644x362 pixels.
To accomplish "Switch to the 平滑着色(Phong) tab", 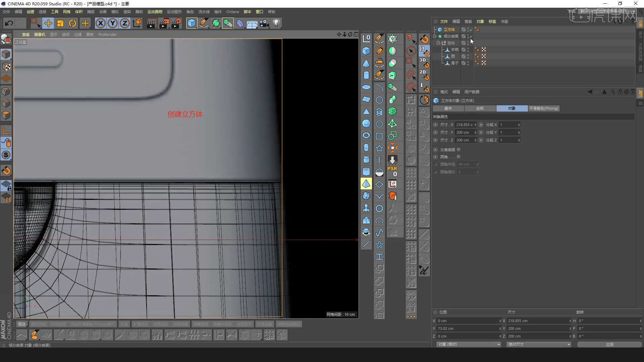I will tap(544, 108).
